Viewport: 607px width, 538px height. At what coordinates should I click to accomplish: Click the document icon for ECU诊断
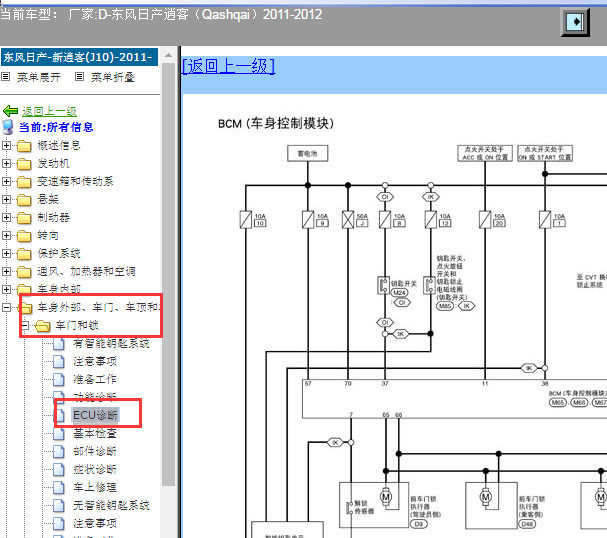point(60,415)
